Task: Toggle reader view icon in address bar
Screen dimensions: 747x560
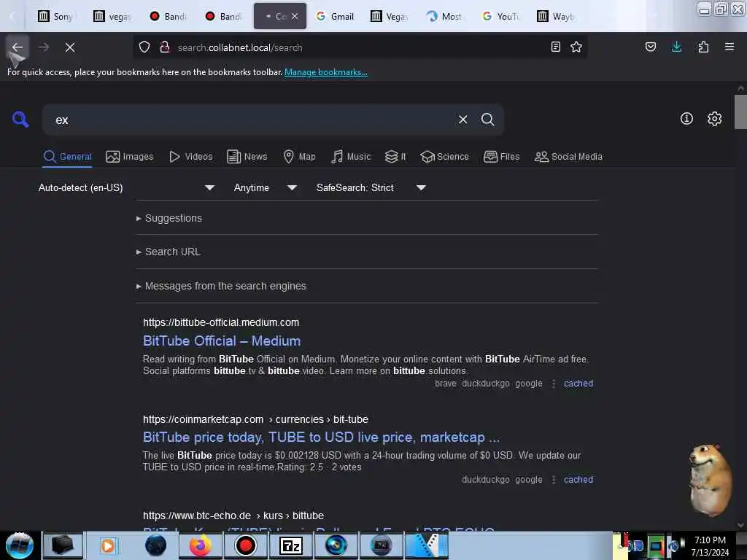Action: coord(555,47)
